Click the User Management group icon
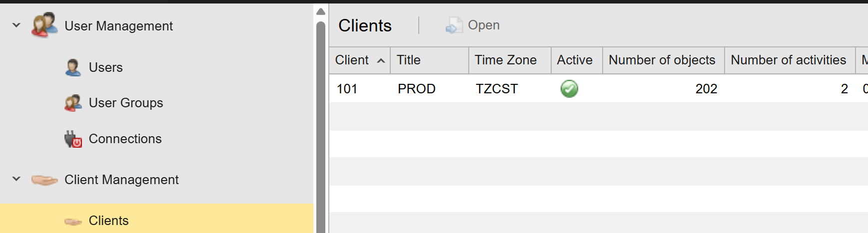Screen dimensions: 868x233 44,25
